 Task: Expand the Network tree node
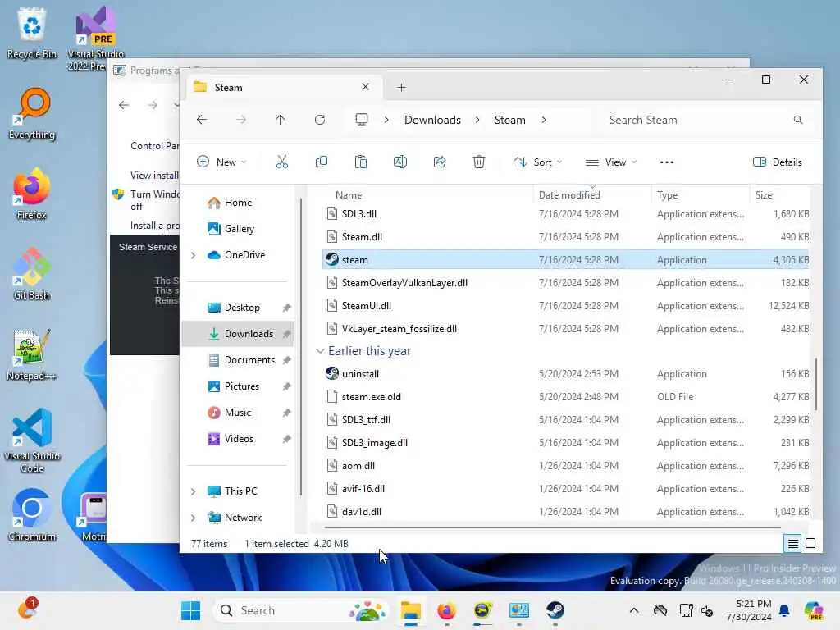(x=194, y=518)
